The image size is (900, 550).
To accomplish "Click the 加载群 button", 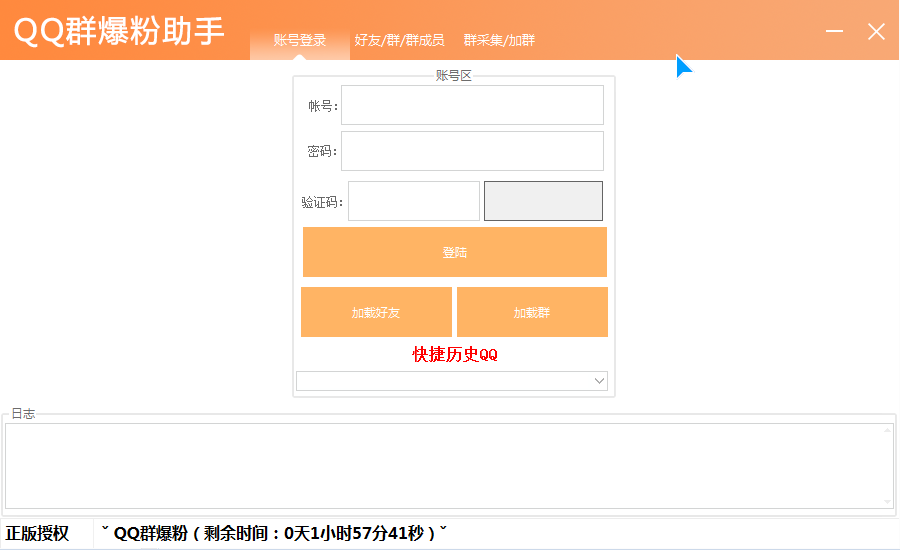I will 532,312.
